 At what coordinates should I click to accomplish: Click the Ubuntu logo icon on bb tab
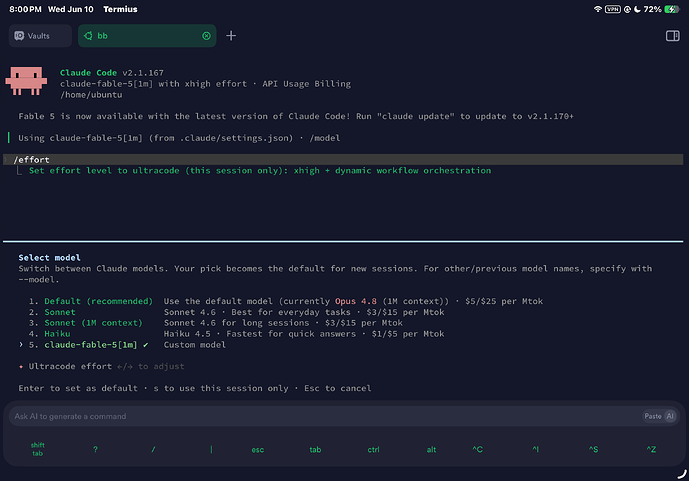88,36
